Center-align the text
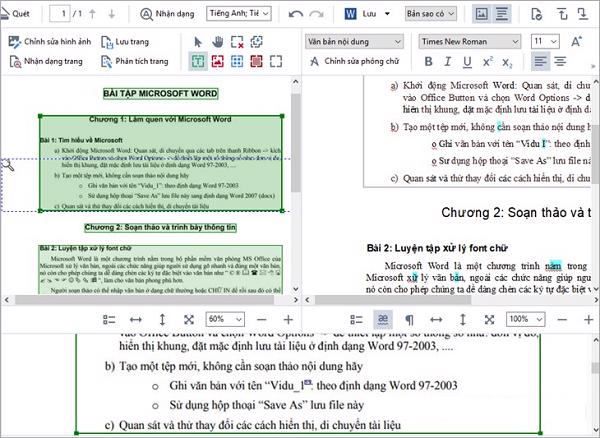 coord(560,62)
